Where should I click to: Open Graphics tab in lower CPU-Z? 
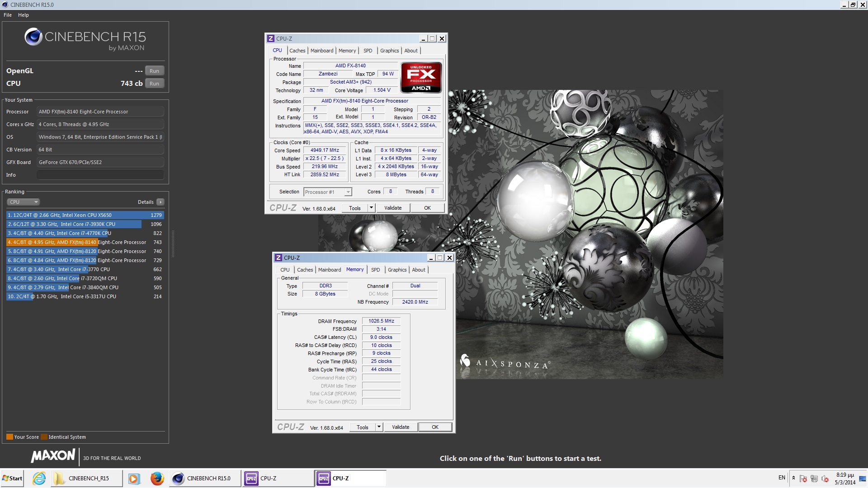pos(397,270)
